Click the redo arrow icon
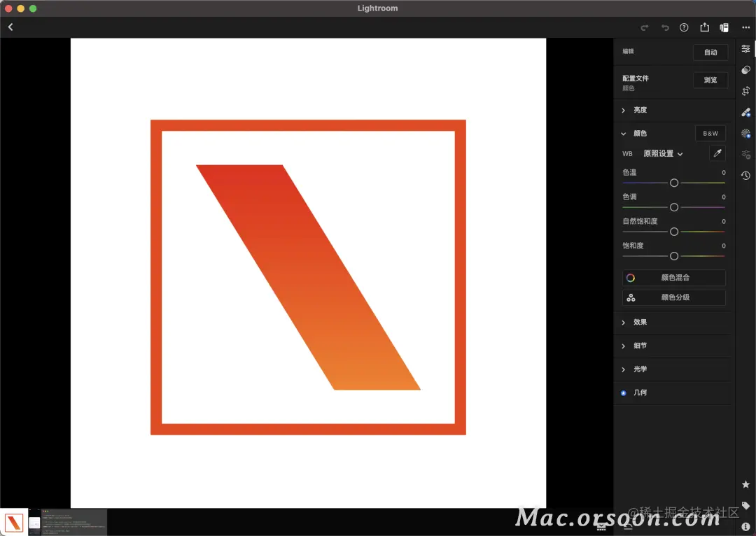The height and width of the screenshot is (536, 756). 645,27
